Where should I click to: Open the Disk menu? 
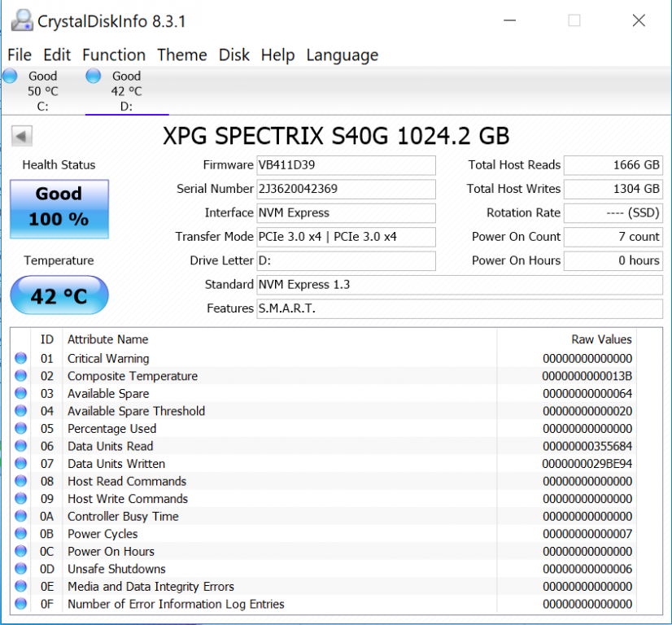[234, 55]
